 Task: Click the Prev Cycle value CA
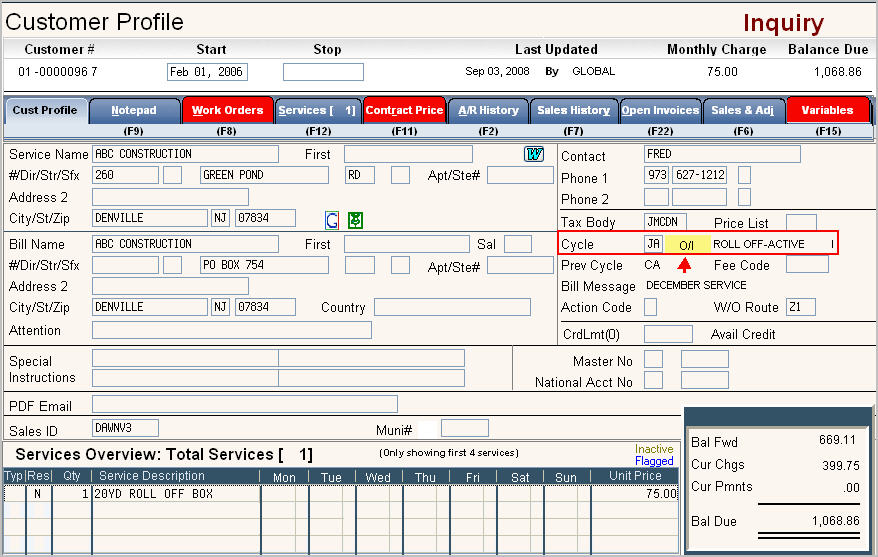coord(652,264)
